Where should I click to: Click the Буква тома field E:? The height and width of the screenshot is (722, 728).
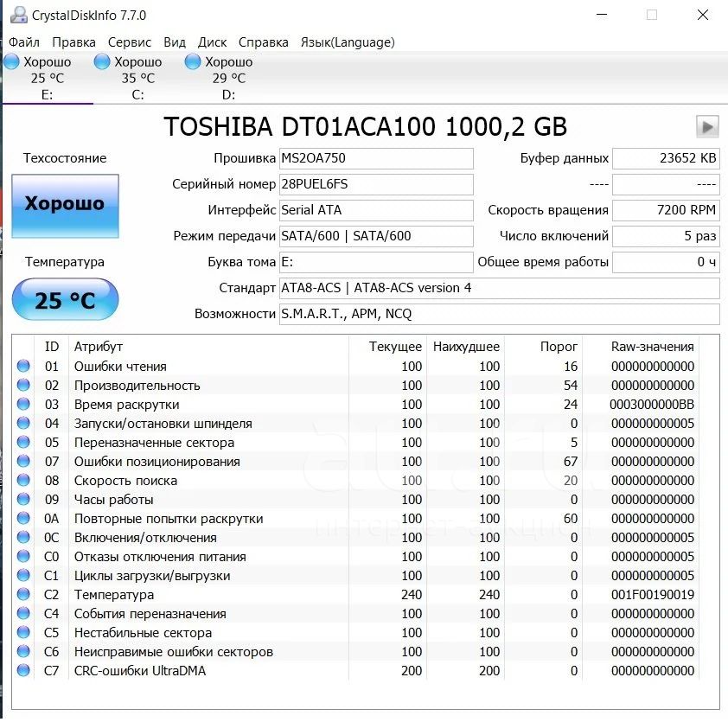coord(376,262)
